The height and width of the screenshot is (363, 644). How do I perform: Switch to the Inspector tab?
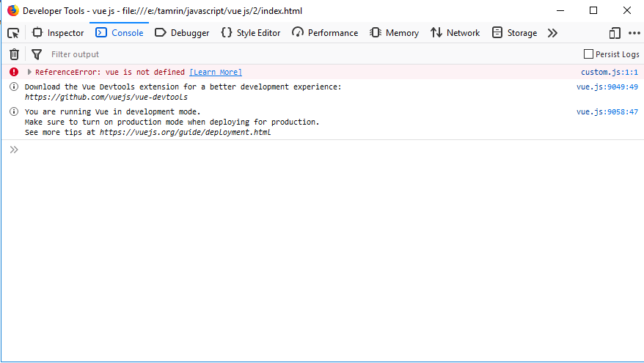click(58, 33)
